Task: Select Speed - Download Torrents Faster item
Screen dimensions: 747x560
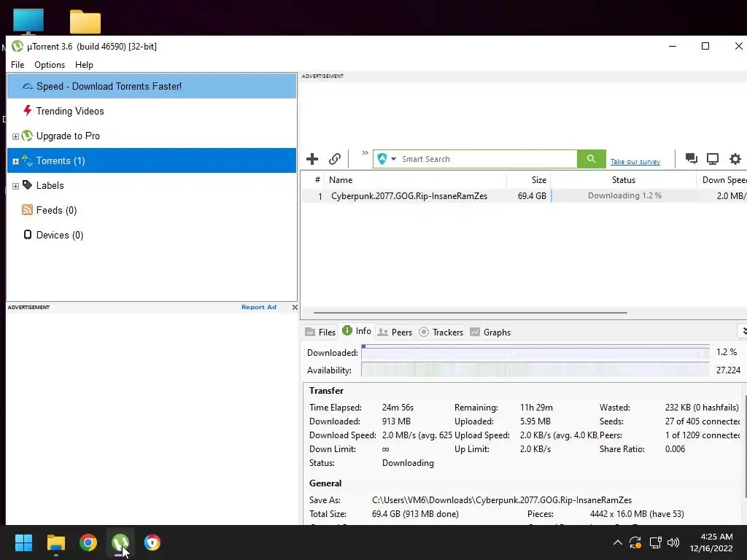Action: point(152,86)
